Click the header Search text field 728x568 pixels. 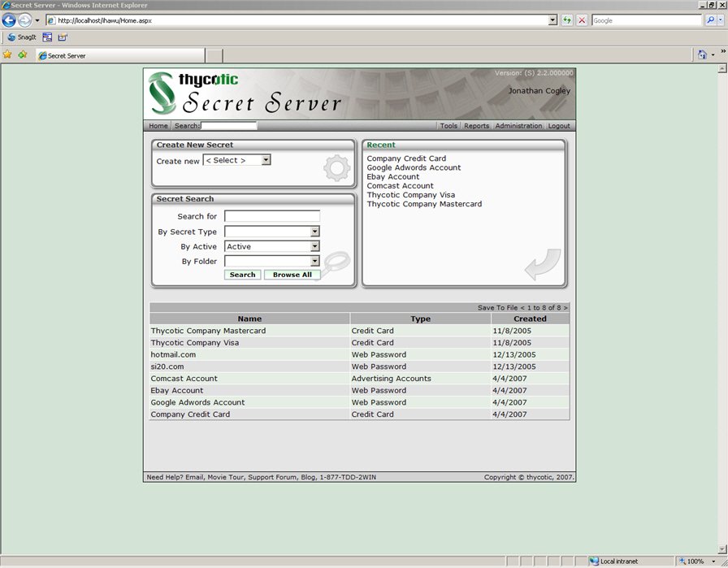229,126
